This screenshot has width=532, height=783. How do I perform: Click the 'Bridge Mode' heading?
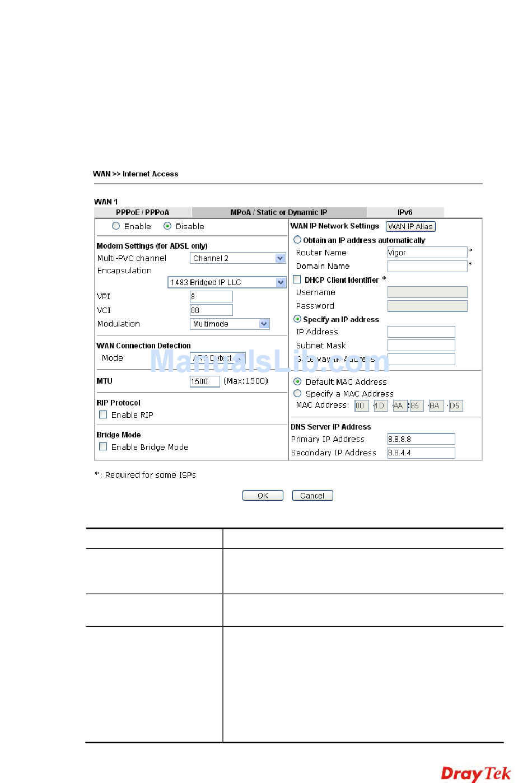118,435
